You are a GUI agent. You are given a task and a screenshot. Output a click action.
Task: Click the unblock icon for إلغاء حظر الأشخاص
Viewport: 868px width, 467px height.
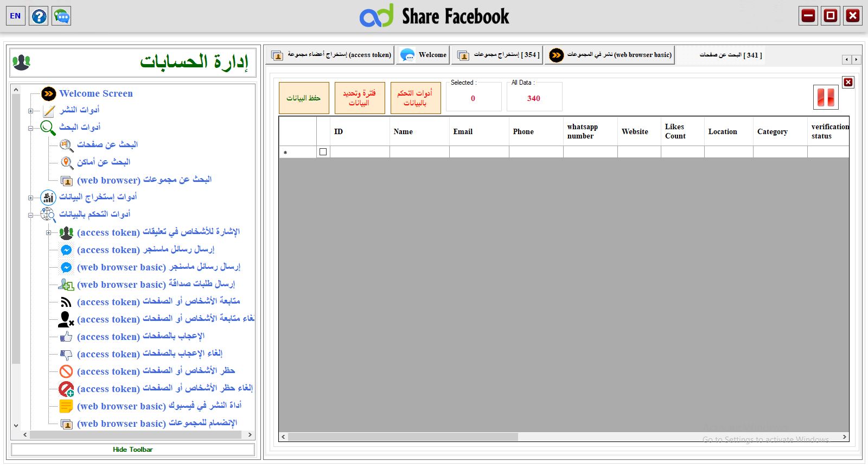point(66,389)
